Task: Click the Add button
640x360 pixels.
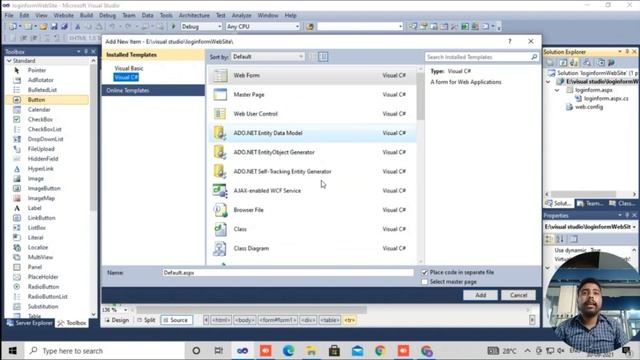Action: tap(480, 295)
